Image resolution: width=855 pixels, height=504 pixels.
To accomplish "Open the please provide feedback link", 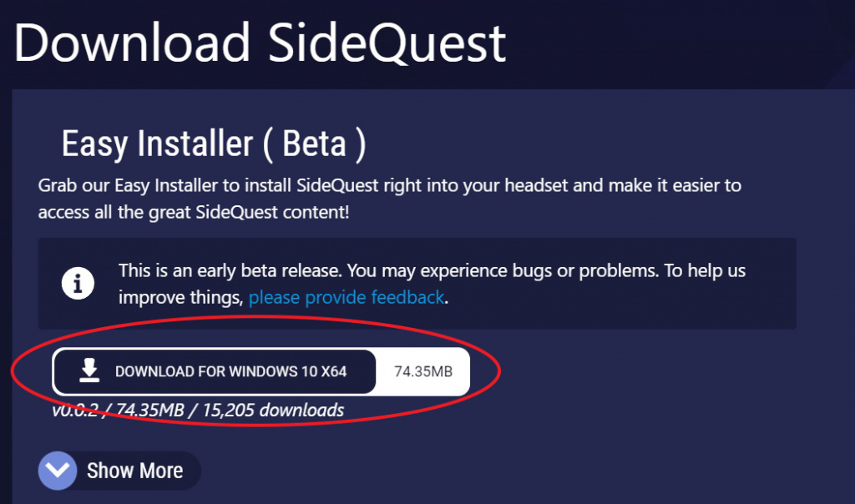I will [345, 297].
